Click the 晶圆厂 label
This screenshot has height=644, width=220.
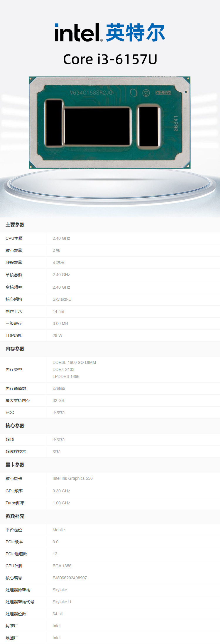pos(12,638)
